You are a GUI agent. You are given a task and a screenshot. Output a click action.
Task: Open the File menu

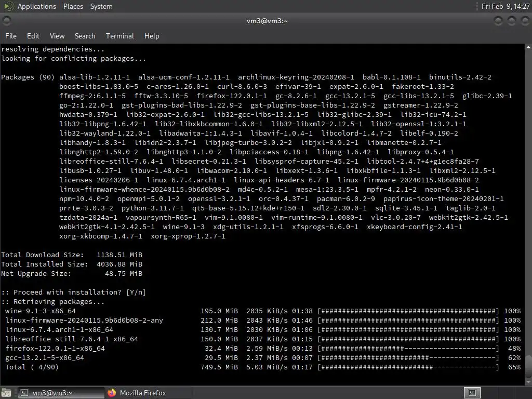[x=10, y=36]
